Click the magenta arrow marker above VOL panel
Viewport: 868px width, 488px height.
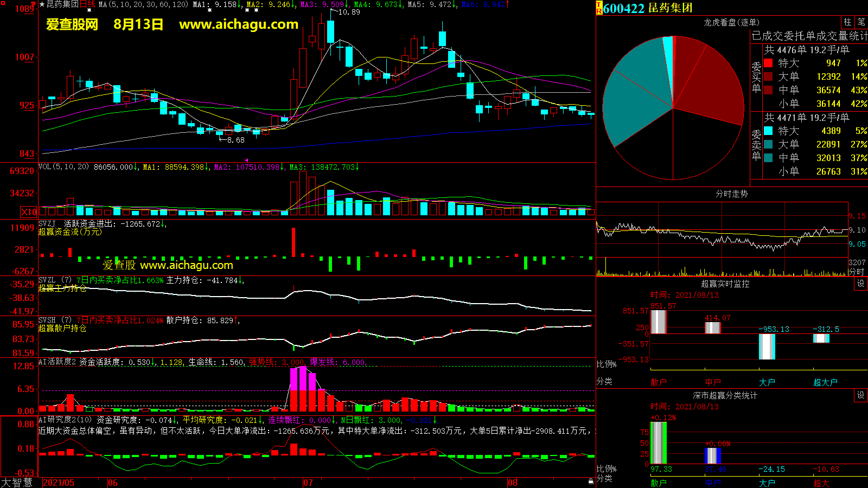tap(247, 160)
